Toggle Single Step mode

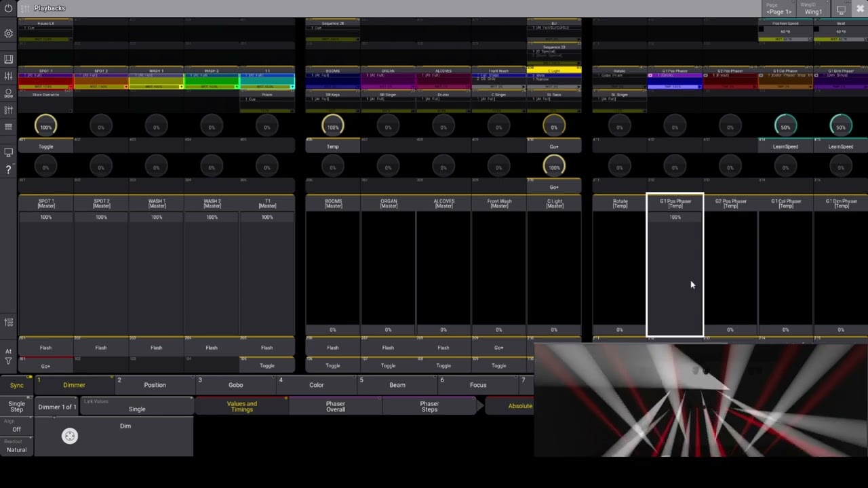[x=17, y=406]
